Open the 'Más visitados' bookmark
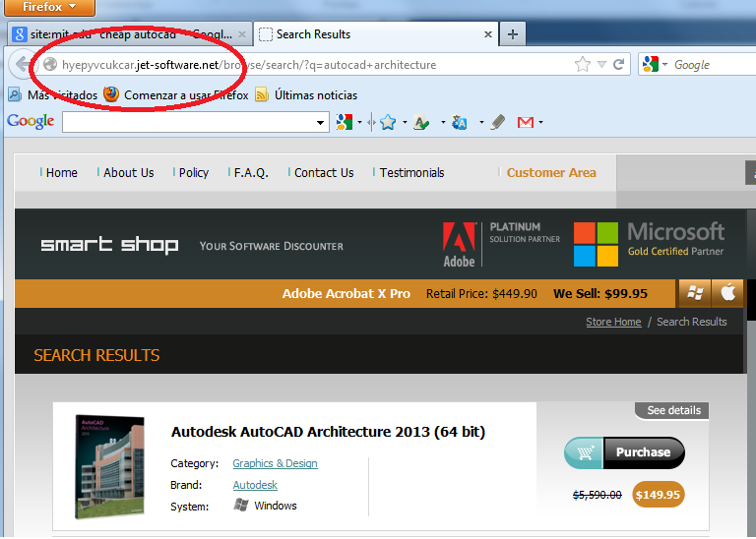Screen dimensions: 756x539 53,94
